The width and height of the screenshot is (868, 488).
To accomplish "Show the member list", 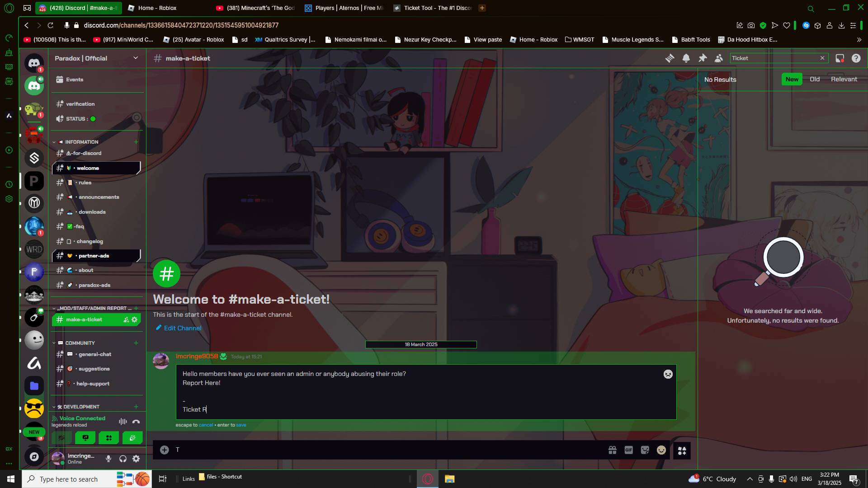I will tap(719, 58).
